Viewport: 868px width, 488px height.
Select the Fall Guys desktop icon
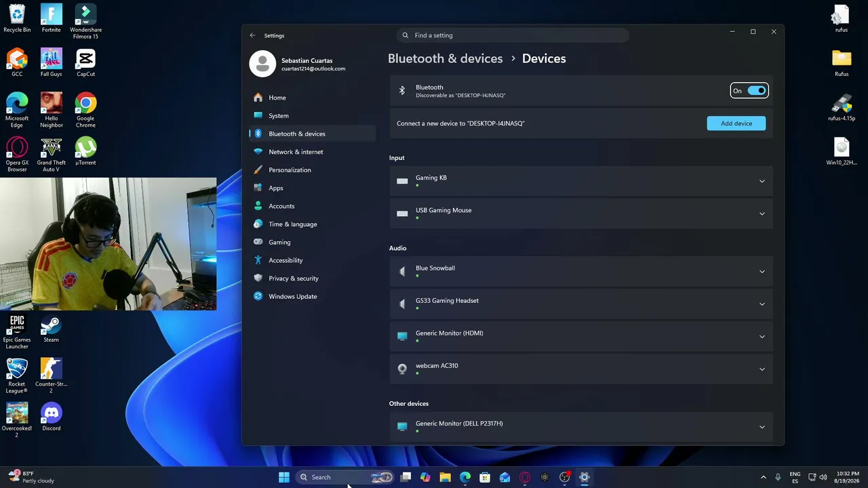pyautogui.click(x=51, y=63)
